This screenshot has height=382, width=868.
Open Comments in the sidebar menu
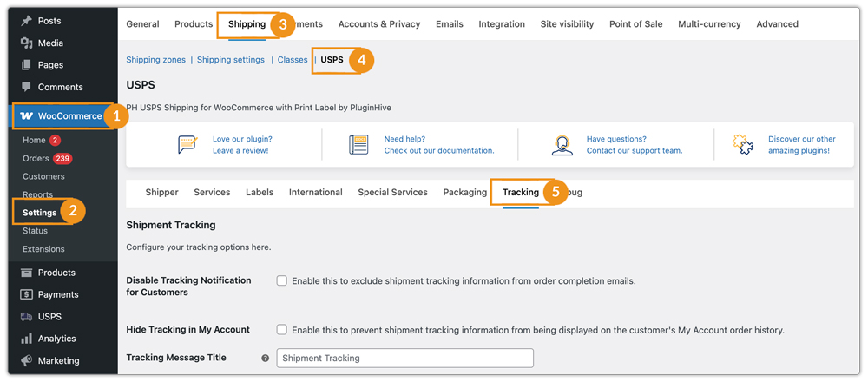click(x=61, y=87)
